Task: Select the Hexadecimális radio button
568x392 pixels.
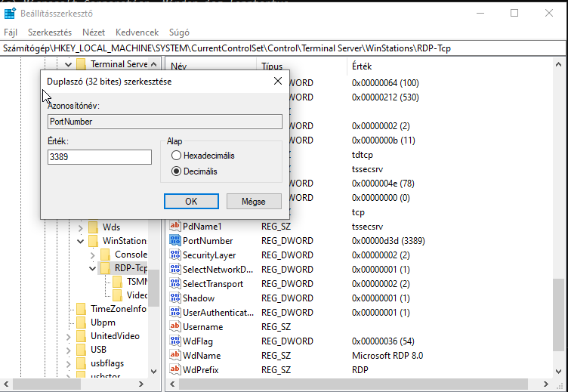Action: [177, 156]
